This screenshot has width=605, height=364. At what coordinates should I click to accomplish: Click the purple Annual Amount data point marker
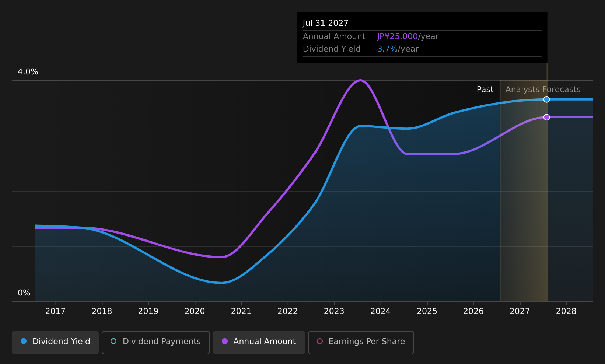pyautogui.click(x=547, y=117)
